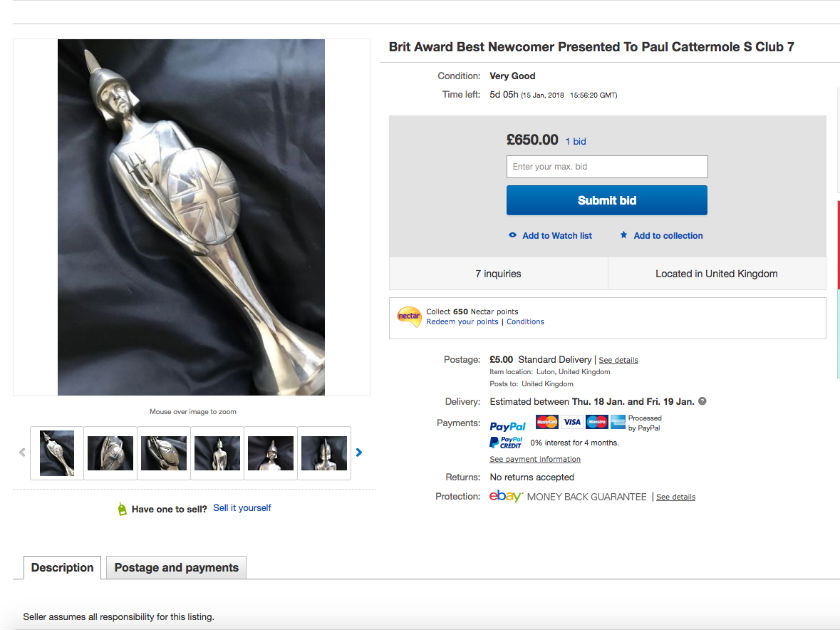Show next thumbnails with right arrow
Viewport: 840px width, 630px height.
click(x=359, y=452)
